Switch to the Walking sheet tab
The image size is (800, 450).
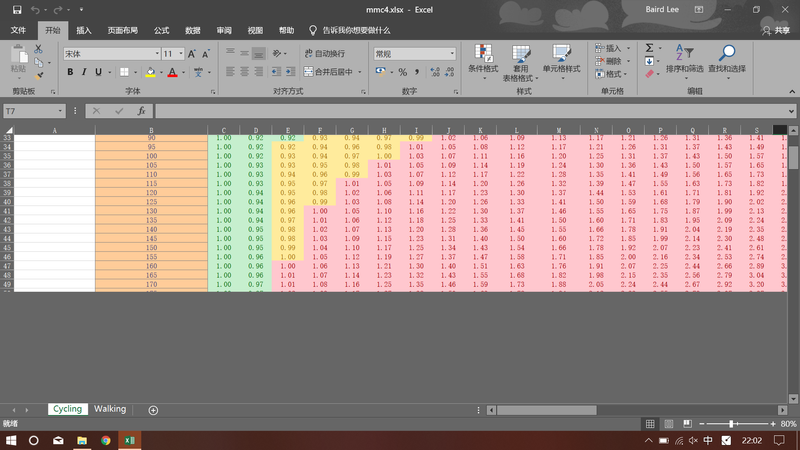110,409
